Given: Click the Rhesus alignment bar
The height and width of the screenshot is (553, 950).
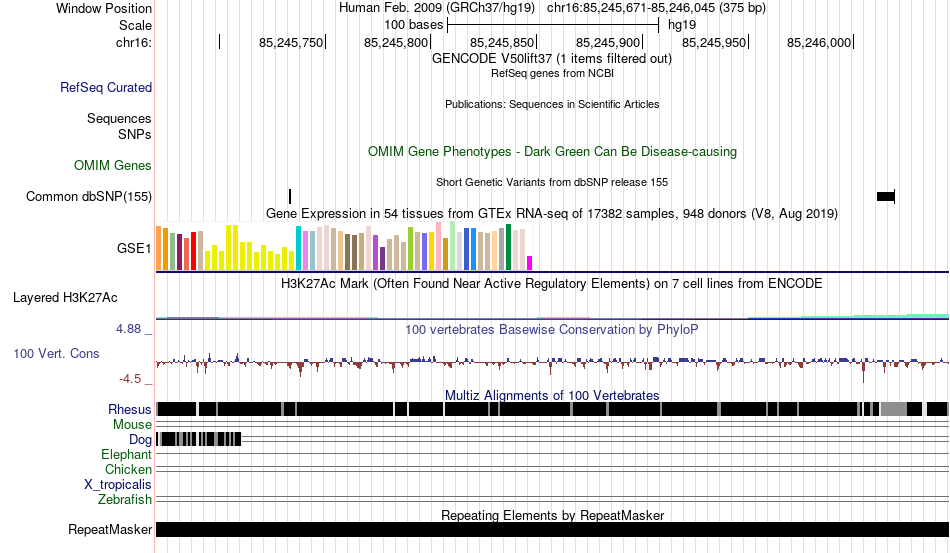Looking at the screenshot, I should [x=552, y=409].
